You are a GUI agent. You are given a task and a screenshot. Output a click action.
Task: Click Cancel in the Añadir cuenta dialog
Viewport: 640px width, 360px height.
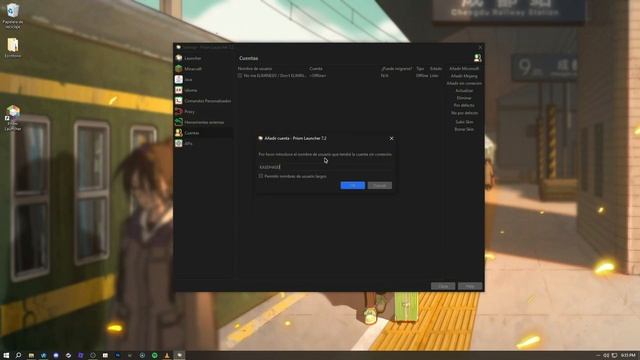pos(380,185)
